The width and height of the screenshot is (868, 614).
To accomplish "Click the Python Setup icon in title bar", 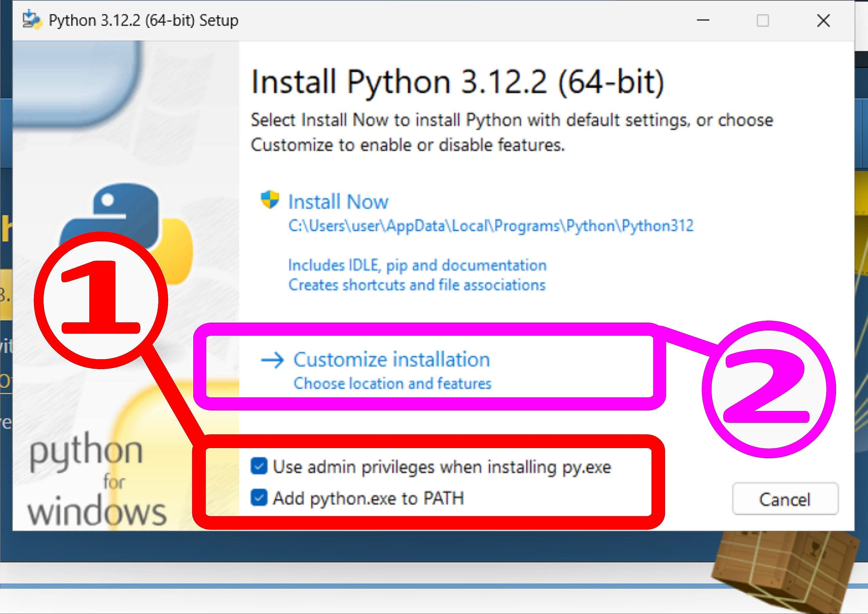I will (32, 20).
